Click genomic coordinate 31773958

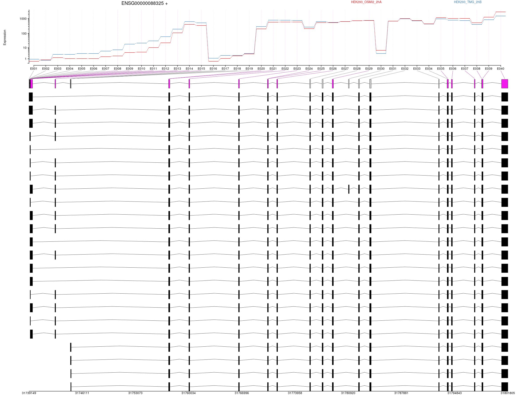[295, 393]
